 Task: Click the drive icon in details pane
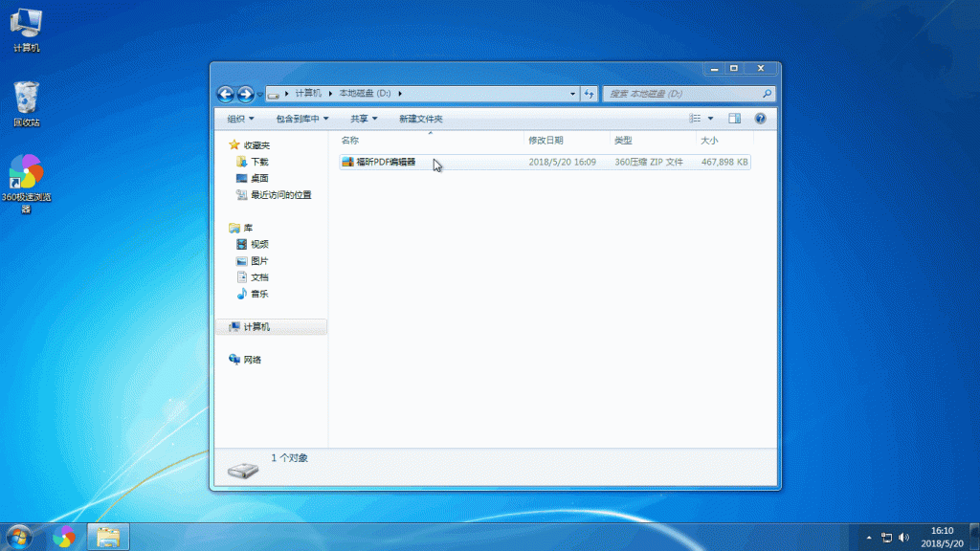tap(243, 470)
